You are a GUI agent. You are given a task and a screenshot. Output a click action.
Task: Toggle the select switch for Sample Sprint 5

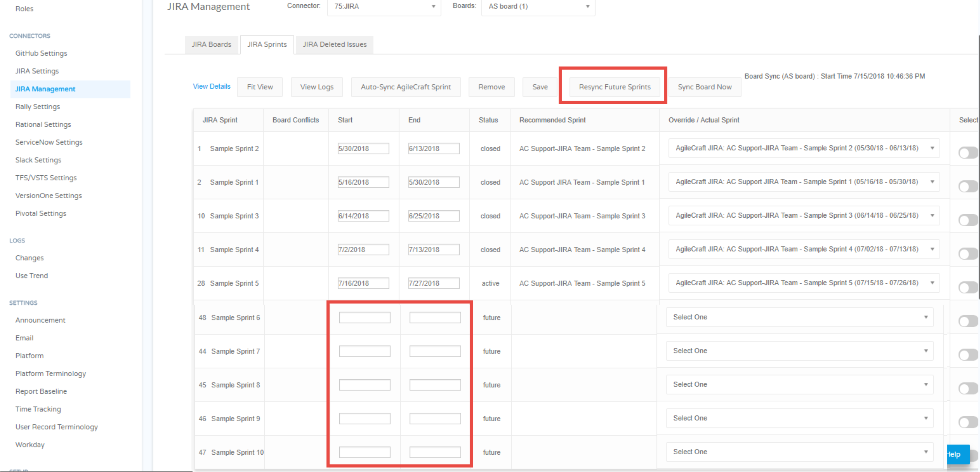pos(968,287)
